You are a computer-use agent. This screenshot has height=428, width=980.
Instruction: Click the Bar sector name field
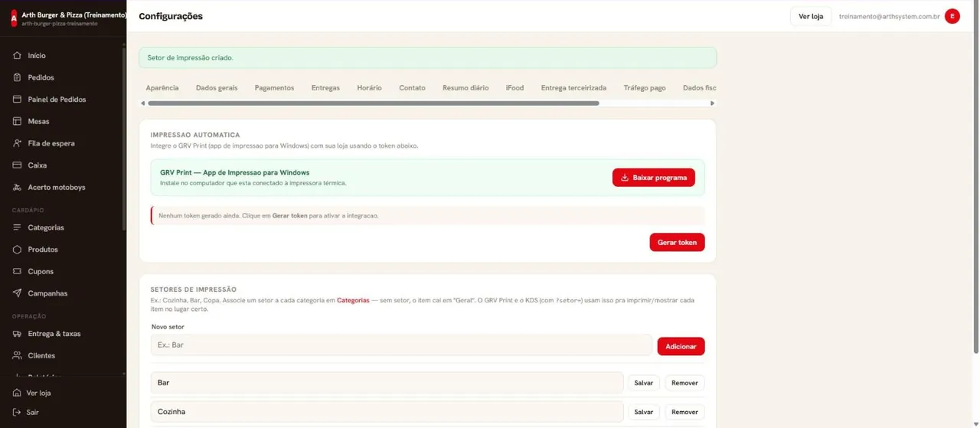(387, 383)
